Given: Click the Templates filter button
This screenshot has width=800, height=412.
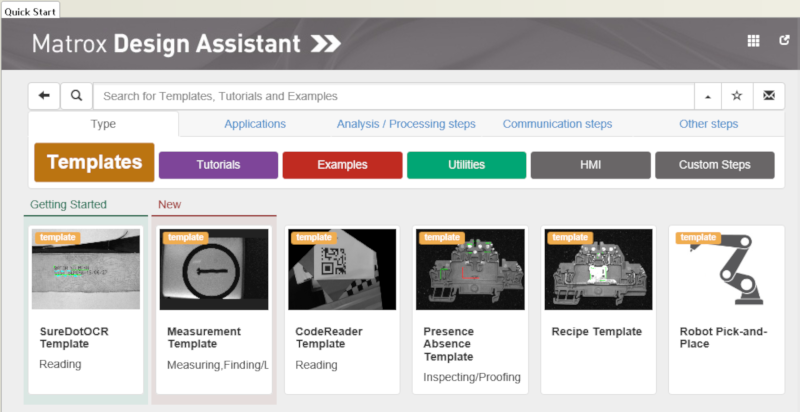Looking at the screenshot, I should [94, 162].
